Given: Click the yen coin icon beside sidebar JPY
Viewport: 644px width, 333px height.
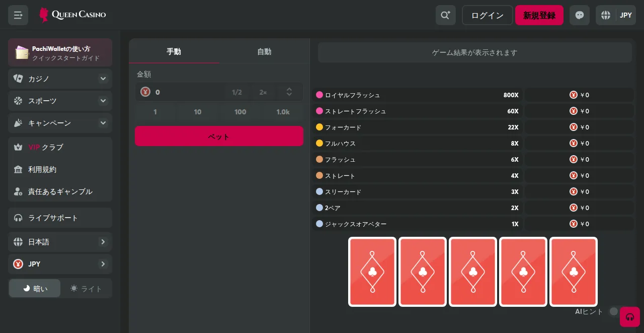Looking at the screenshot, I should pyautogui.click(x=18, y=264).
